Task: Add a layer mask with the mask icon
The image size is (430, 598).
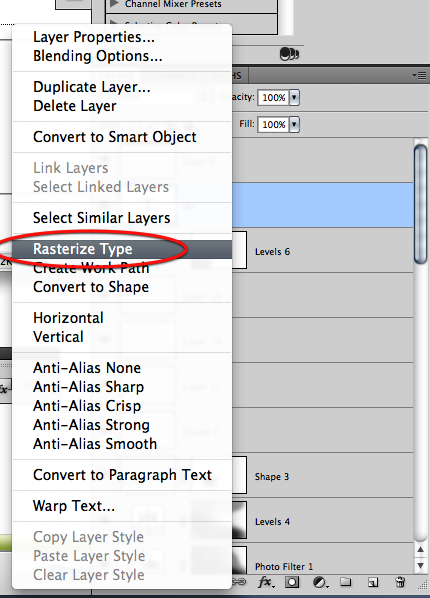Action: (x=292, y=582)
